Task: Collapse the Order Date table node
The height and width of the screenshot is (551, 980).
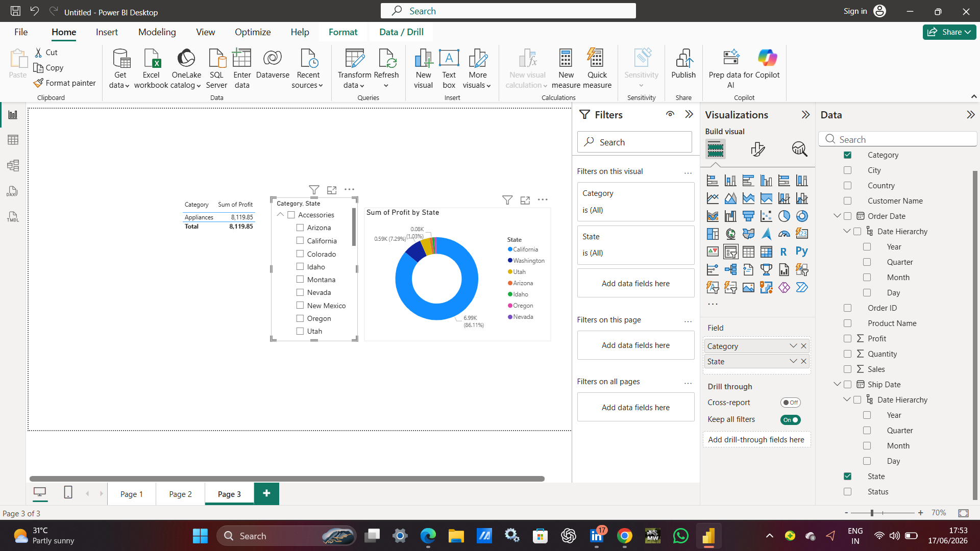Action: [837, 216]
